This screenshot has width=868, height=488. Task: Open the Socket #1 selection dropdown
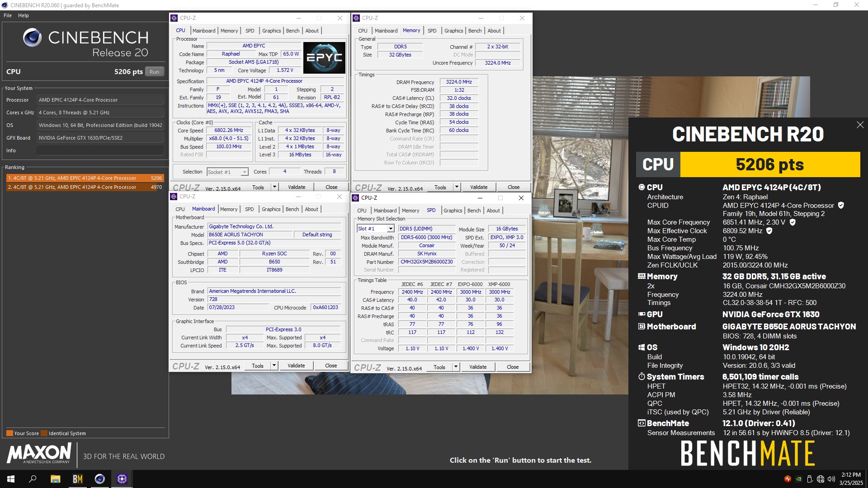pyautogui.click(x=227, y=172)
